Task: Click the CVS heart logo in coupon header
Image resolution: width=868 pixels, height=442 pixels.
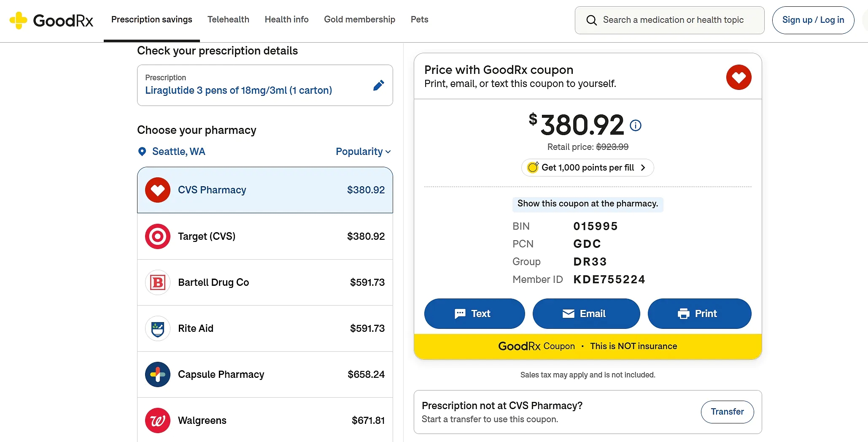Action: pos(739,77)
